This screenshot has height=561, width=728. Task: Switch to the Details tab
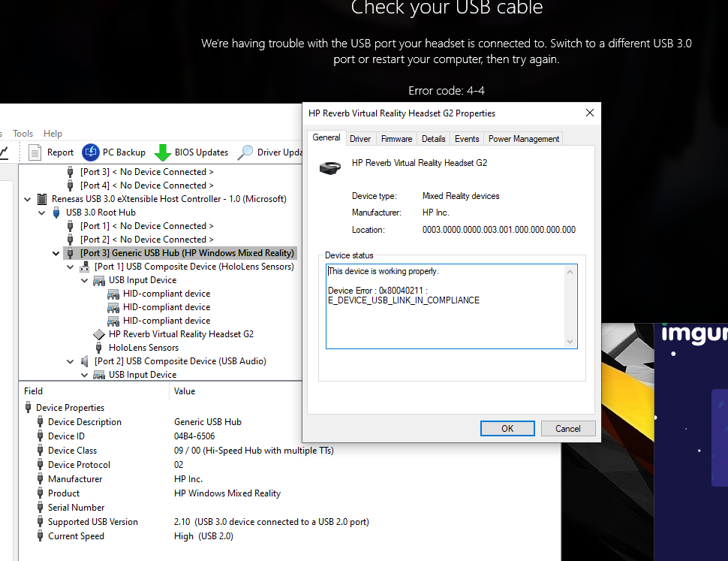click(433, 139)
